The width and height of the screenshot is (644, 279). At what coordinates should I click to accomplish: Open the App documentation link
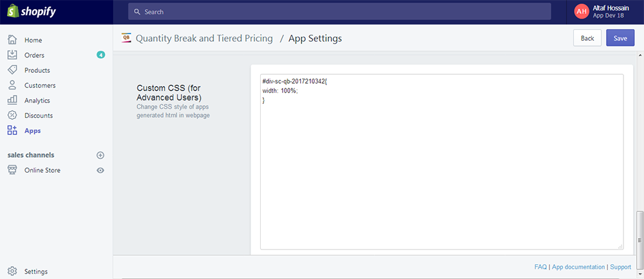pyautogui.click(x=578, y=267)
